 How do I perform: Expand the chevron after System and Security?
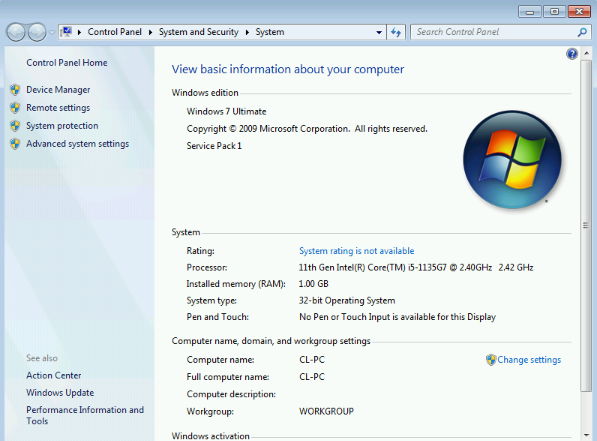247,32
